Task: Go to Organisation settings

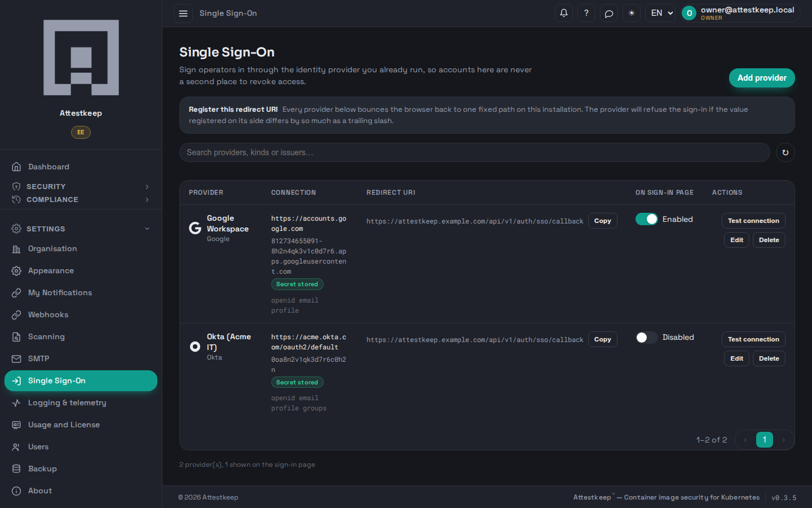Action: [x=81, y=248]
